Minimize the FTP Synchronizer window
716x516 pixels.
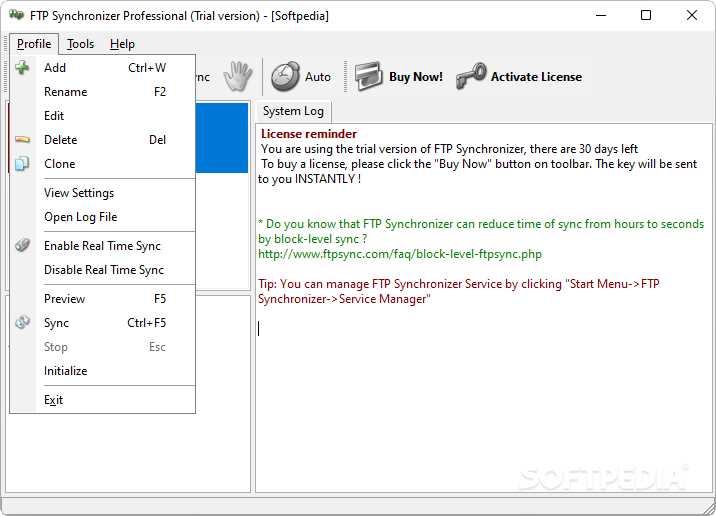tap(601, 15)
